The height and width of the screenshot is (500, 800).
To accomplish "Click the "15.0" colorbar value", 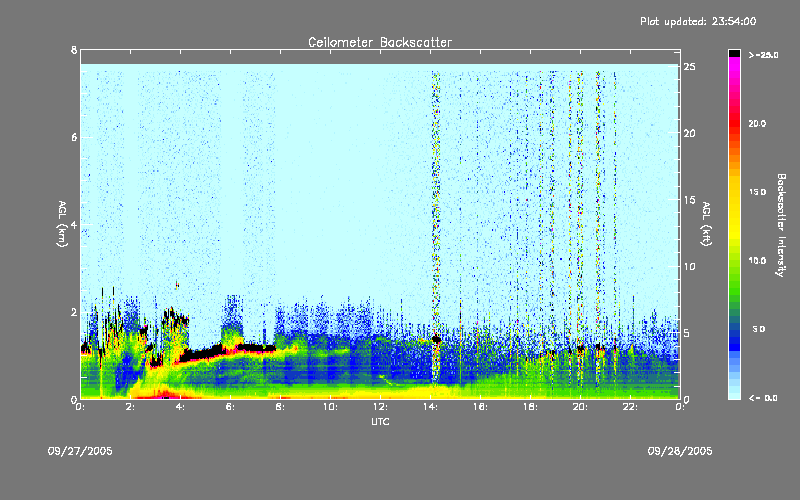I will 757,192.
